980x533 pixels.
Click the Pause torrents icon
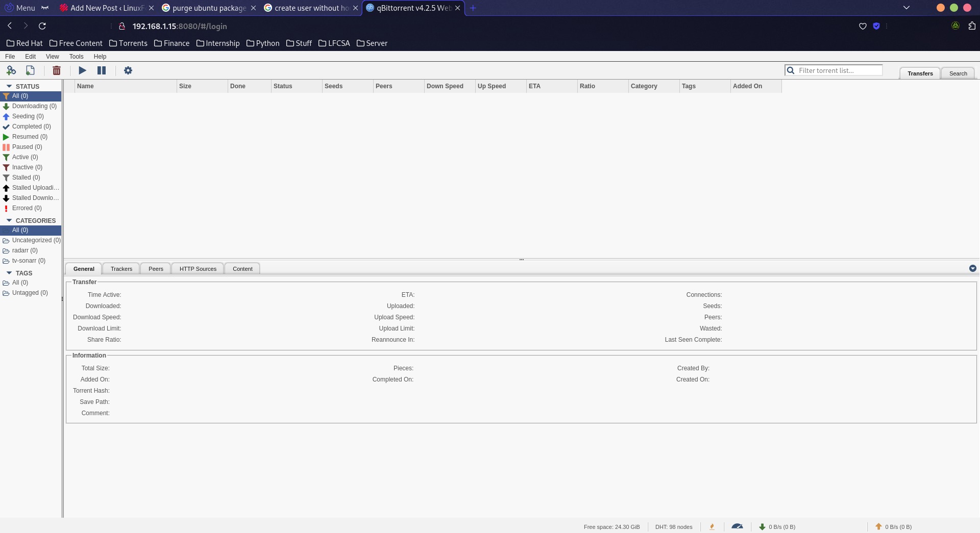[101, 70]
